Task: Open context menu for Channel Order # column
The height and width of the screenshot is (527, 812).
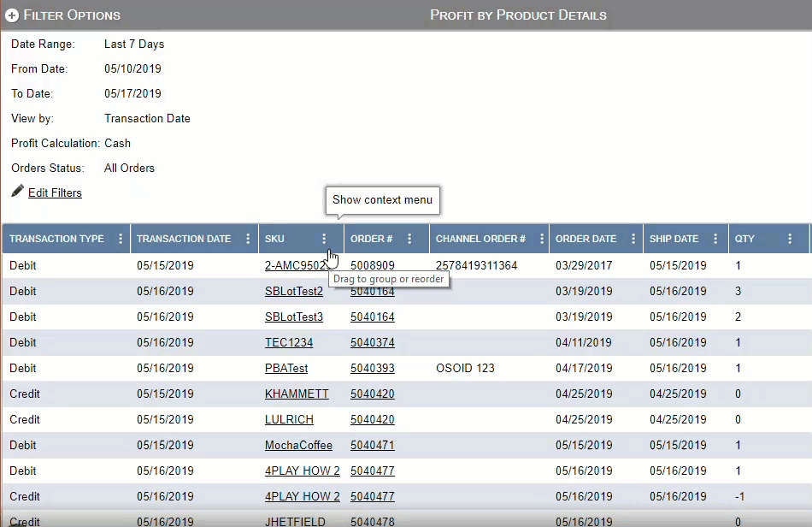Action: pos(538,239)
